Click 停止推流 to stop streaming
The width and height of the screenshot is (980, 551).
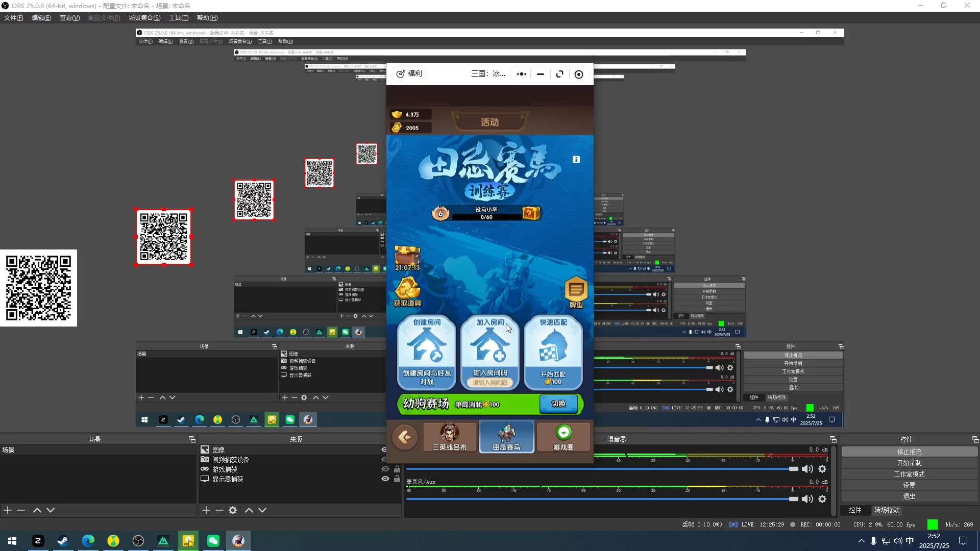[909, 452]
